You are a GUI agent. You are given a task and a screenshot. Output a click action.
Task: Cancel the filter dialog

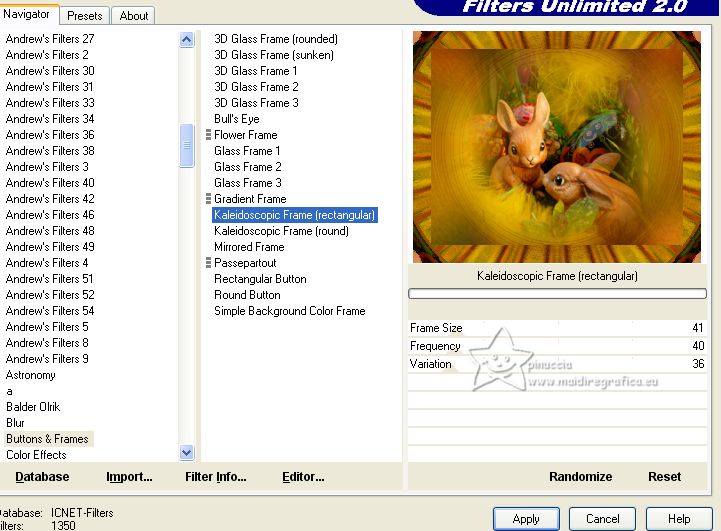[x=602, y=519]
